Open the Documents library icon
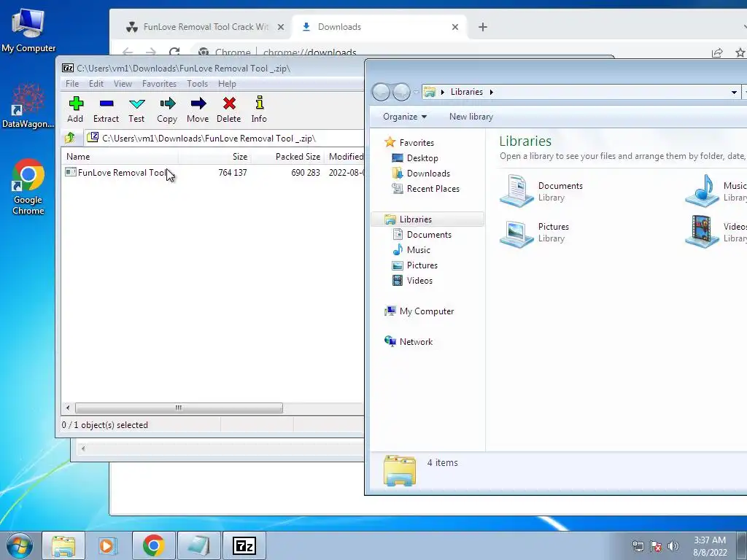Viewport: 747px width, 560px height. click(x=516, y=190)
